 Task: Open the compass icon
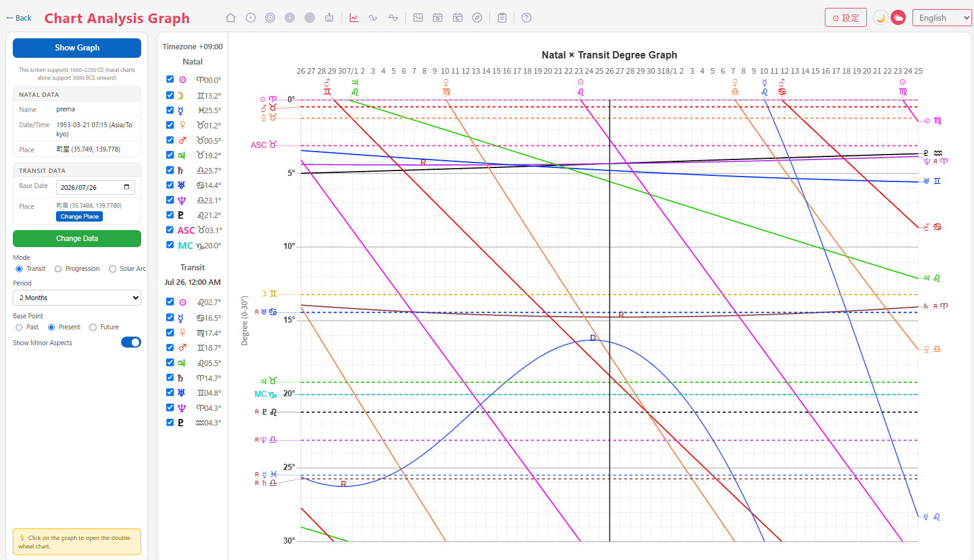pyautogui.click(x=477, y=18)
